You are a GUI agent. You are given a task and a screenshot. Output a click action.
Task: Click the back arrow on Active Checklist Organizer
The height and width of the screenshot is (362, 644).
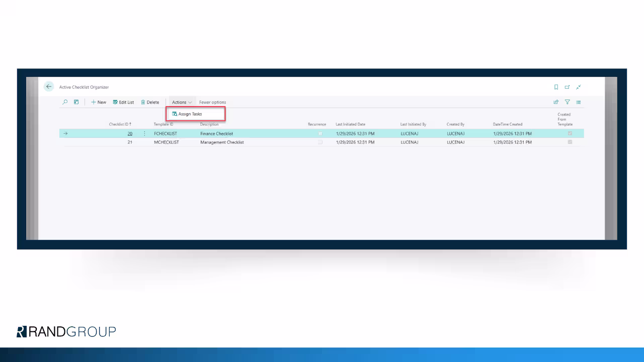click(49, 86)
